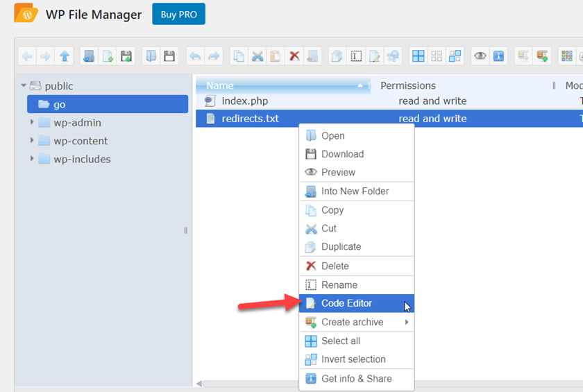Choose Duplicate in the context menu
This screenshot has width=583, height=392.
click(357, 247)
